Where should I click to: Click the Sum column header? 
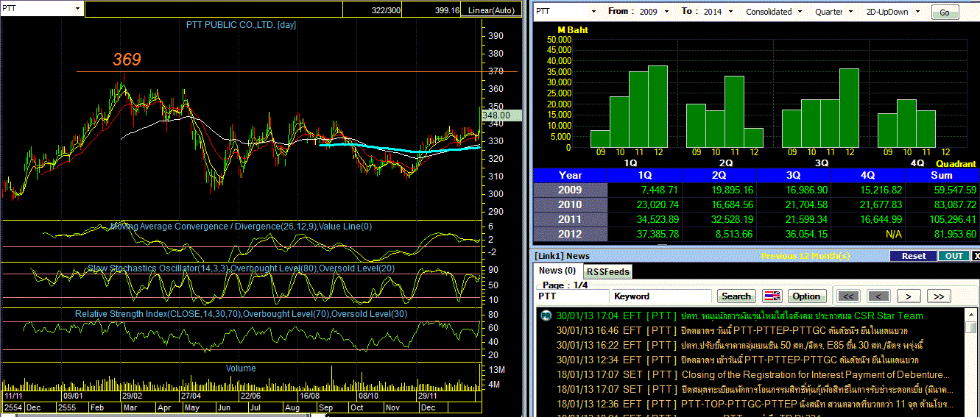tap(942, 175)
